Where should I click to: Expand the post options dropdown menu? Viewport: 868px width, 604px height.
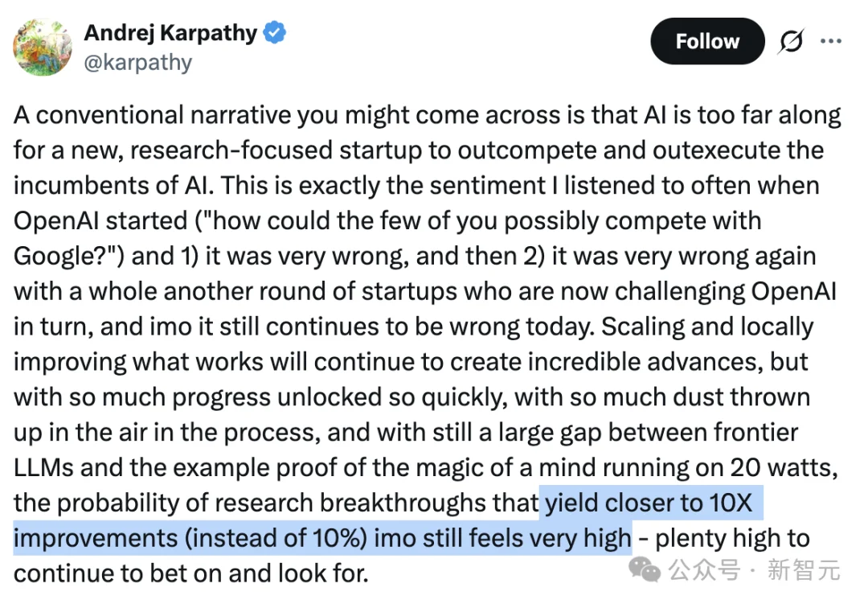(x=832, y=41)
